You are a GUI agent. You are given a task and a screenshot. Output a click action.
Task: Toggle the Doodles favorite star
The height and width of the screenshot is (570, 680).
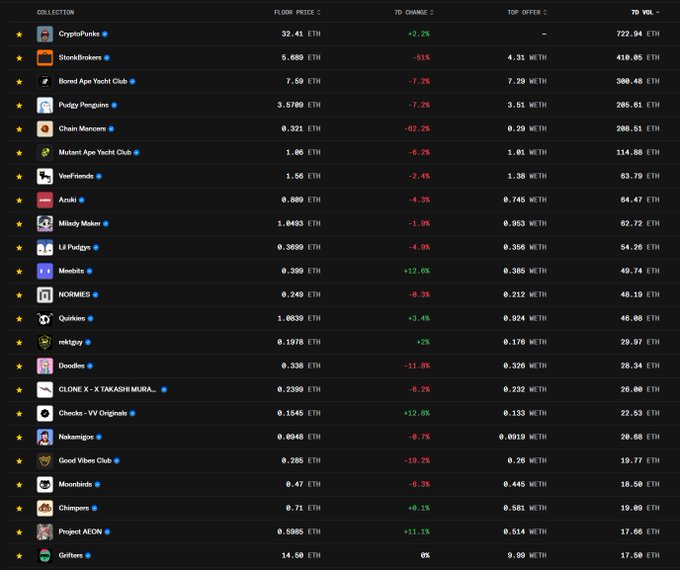19,366
